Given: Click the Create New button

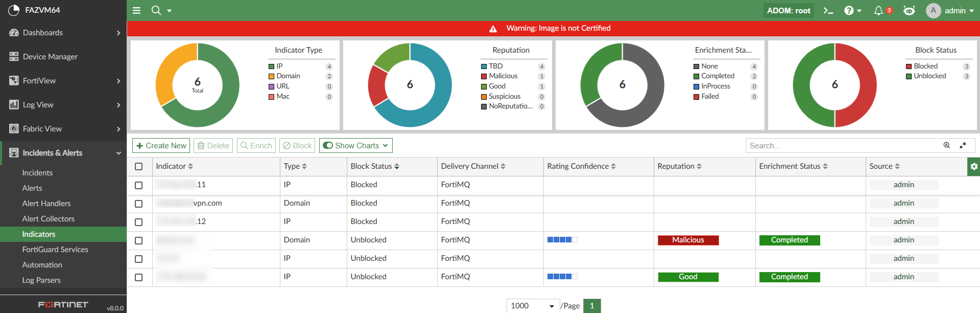Looking at the screenshot, I should coord(161,146).
